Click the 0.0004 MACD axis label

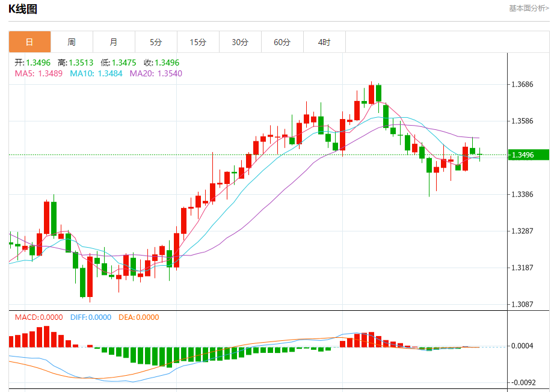click(x=522, y=346)
